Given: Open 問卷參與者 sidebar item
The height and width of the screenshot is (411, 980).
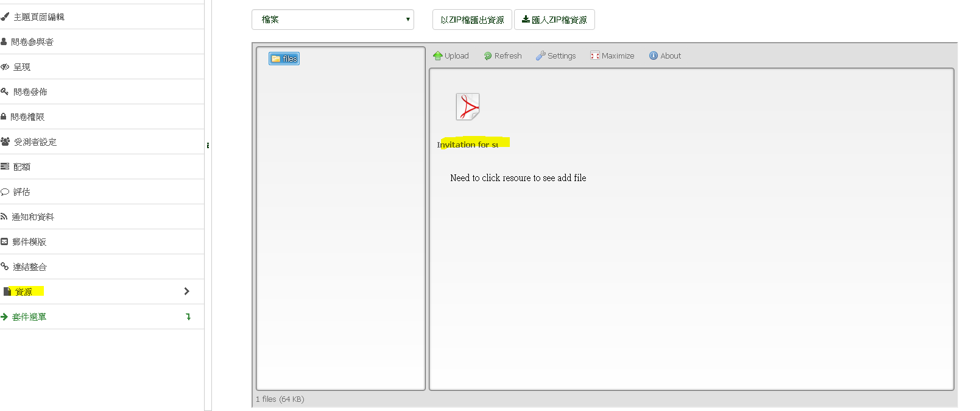Looking at the screenshot, I should pyautogui.click(x=32, y=42).
